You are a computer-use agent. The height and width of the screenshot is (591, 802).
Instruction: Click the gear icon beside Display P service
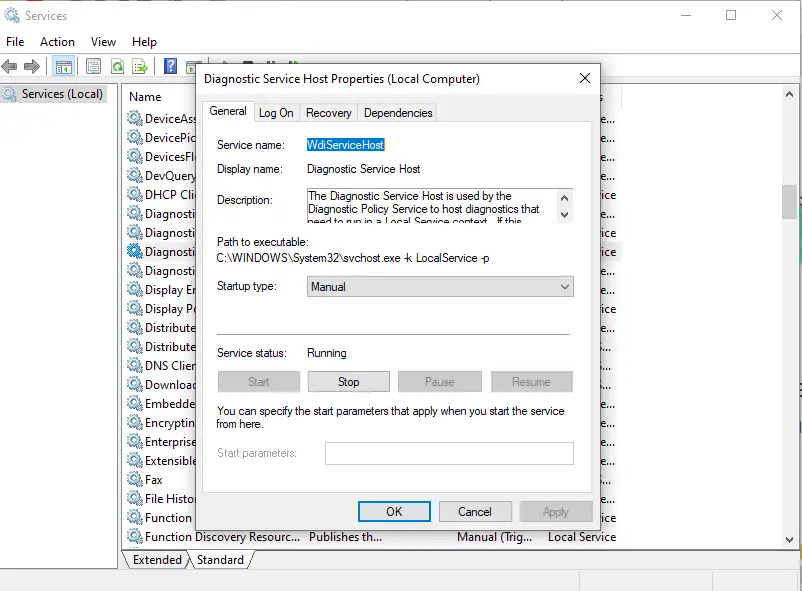(135, 309)
